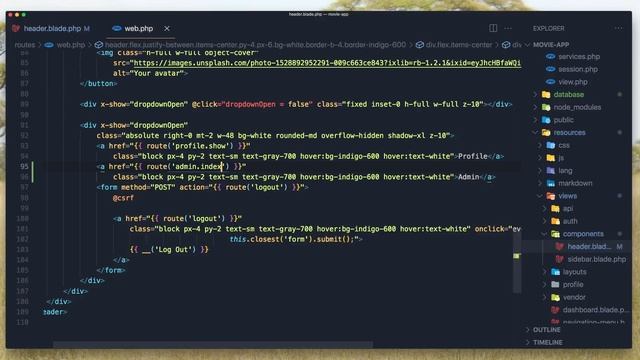Open view.php file
Screen dimensions: 640x360
(573, 82)
